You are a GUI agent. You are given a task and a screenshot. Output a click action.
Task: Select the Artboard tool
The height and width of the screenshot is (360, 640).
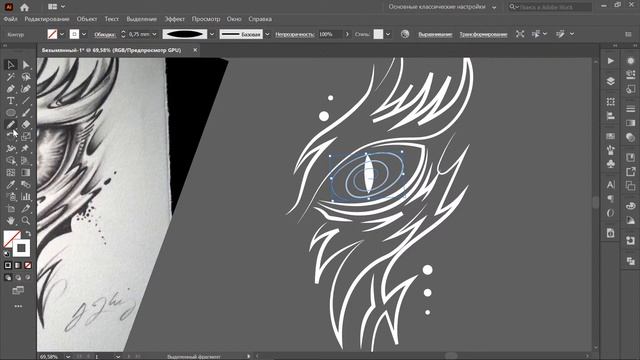(11, 209)
